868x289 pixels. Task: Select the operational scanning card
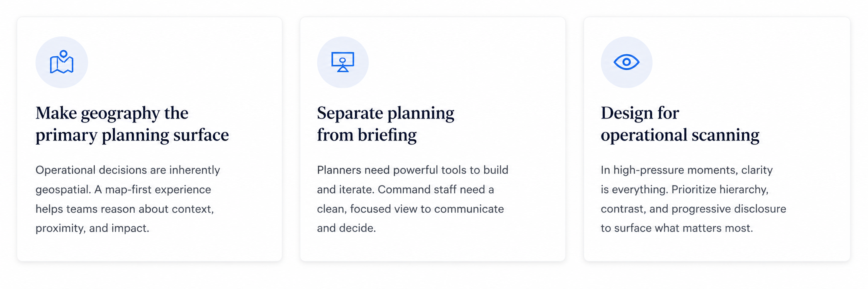coord(717,139)
